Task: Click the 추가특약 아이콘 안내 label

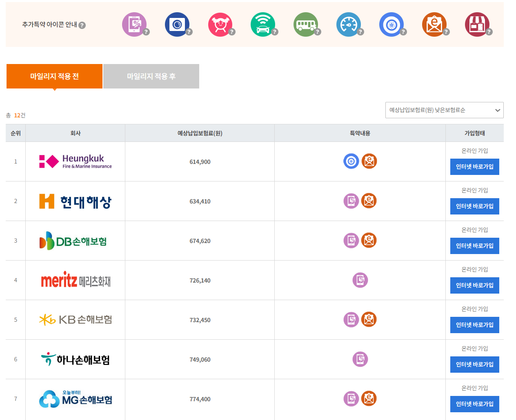Action: click(49, 25)
